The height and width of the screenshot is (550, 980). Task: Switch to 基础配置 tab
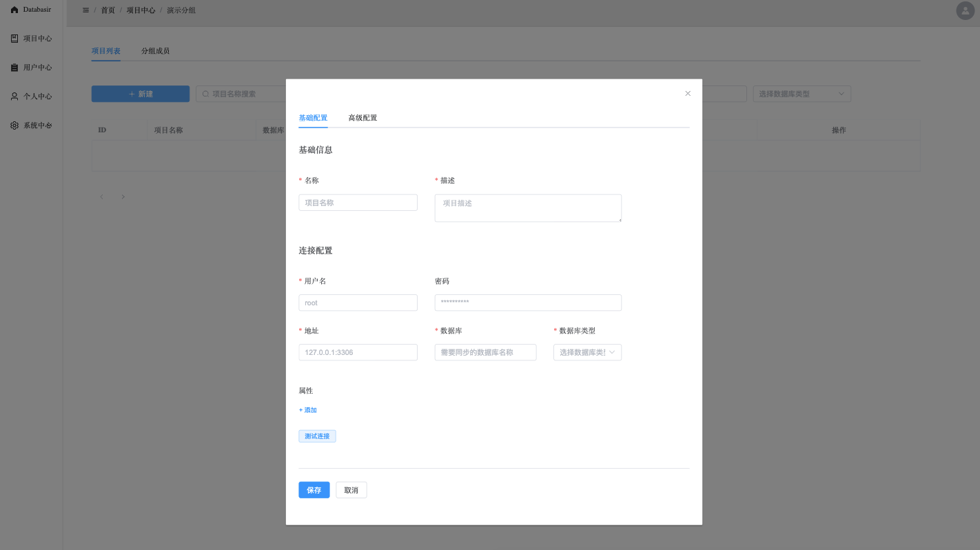tap(313, 118)
